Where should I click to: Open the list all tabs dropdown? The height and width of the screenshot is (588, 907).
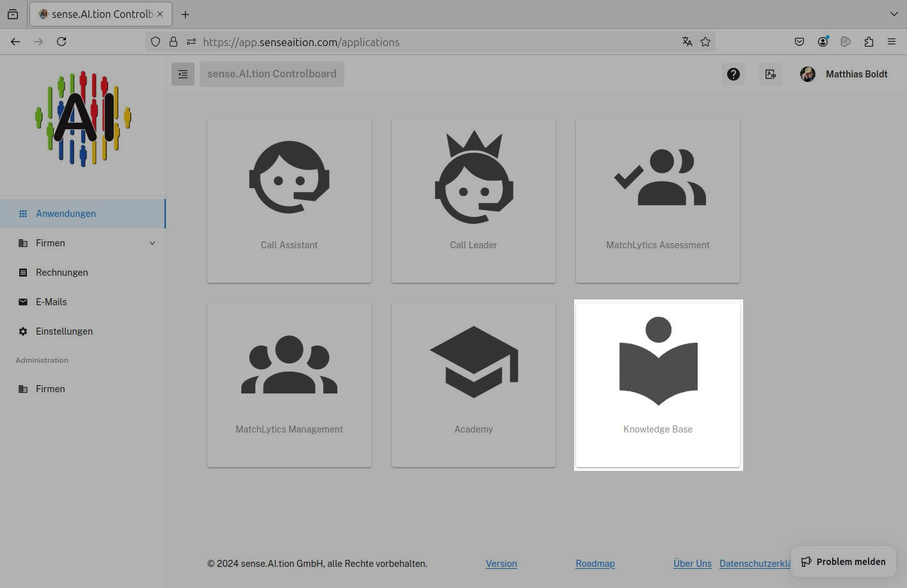[894, 14]
